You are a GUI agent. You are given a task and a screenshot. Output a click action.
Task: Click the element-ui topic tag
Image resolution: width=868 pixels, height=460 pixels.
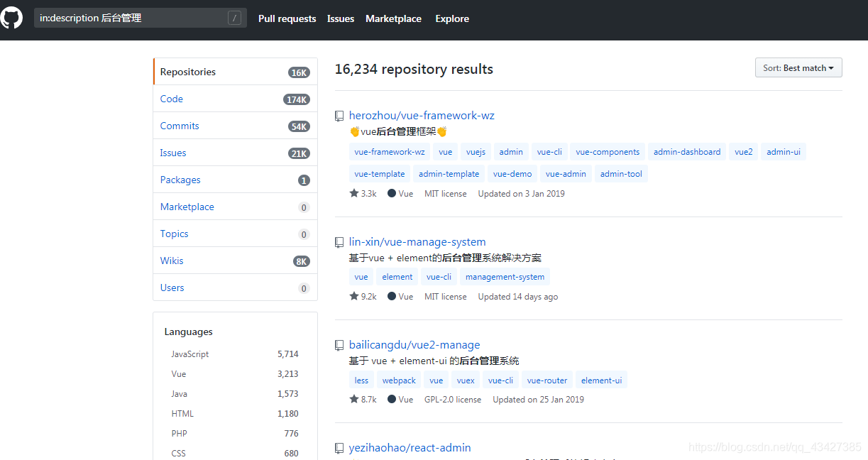point(601,380)
